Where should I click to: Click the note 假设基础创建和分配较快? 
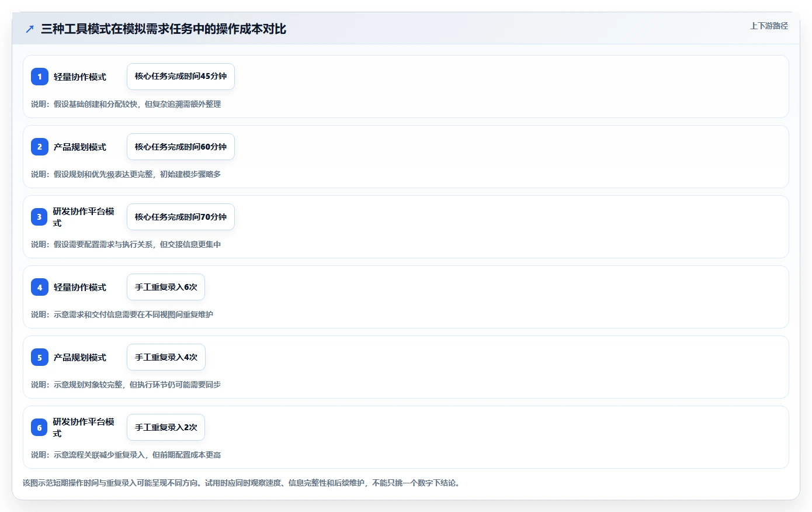click(x=126, y=104)
